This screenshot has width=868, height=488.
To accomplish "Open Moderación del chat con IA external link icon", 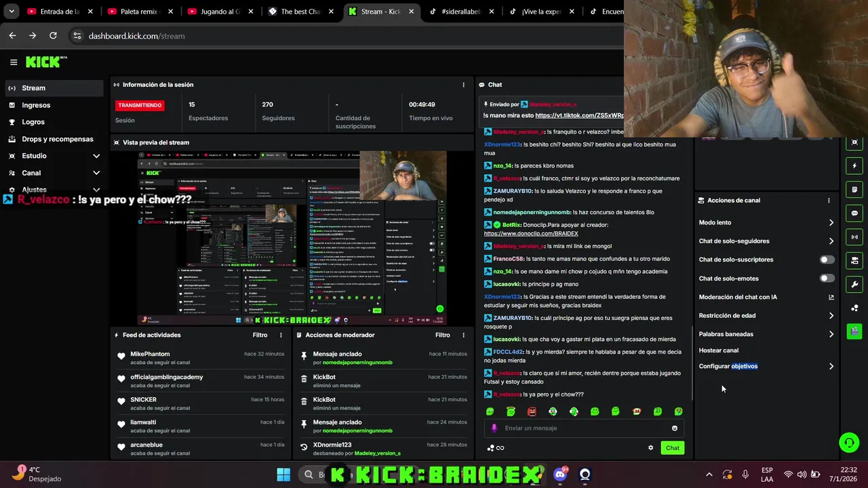I will pyautogui.click(x=831, y=297).
